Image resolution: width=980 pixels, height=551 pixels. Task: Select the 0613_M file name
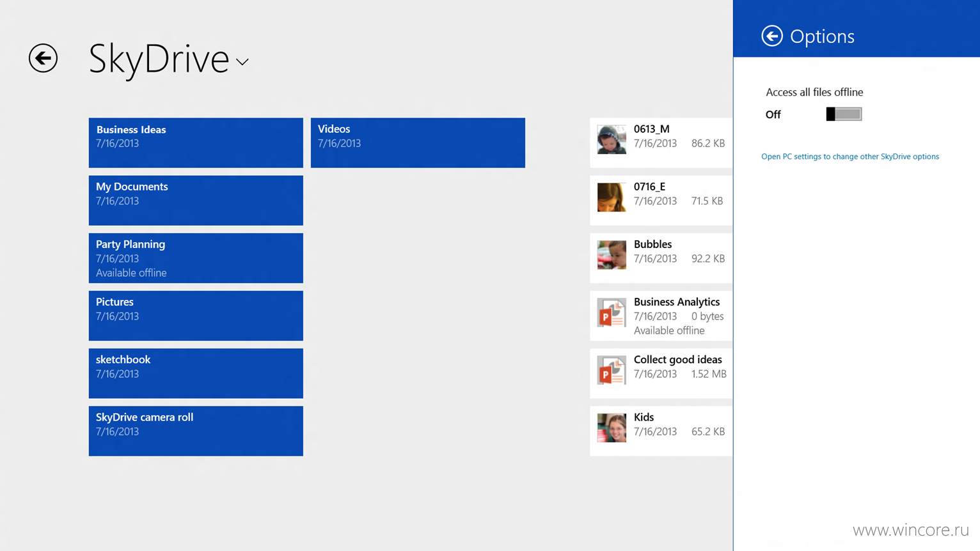point(651,129)
